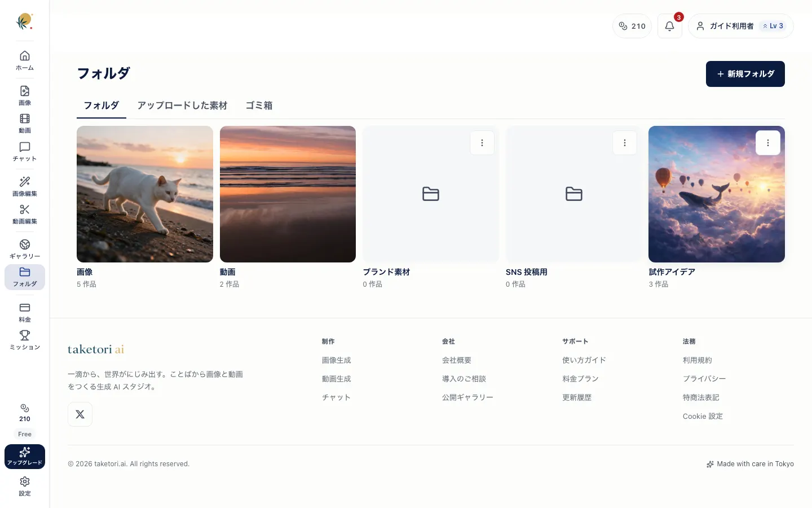Open options menu for SNS 投稿用 folder
Screen dimensions: 812x508
625,143
